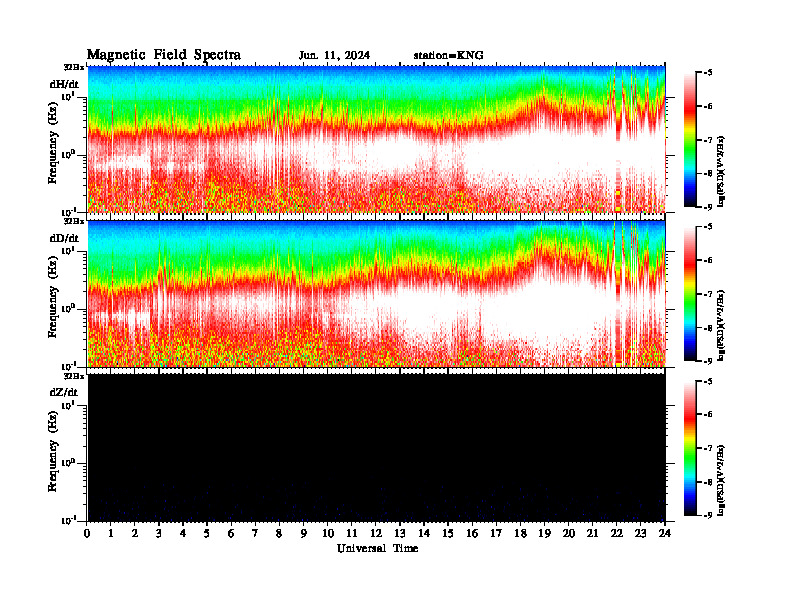Click hour 3 tick label on time axis
The height and width of the screenshot is (612, 792).
click(159, 534)
